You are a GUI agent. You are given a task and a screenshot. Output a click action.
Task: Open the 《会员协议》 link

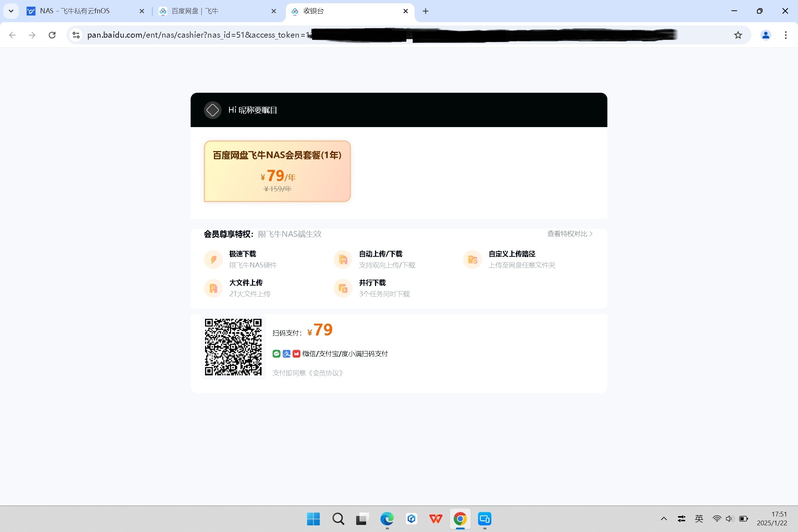(326, 373)
